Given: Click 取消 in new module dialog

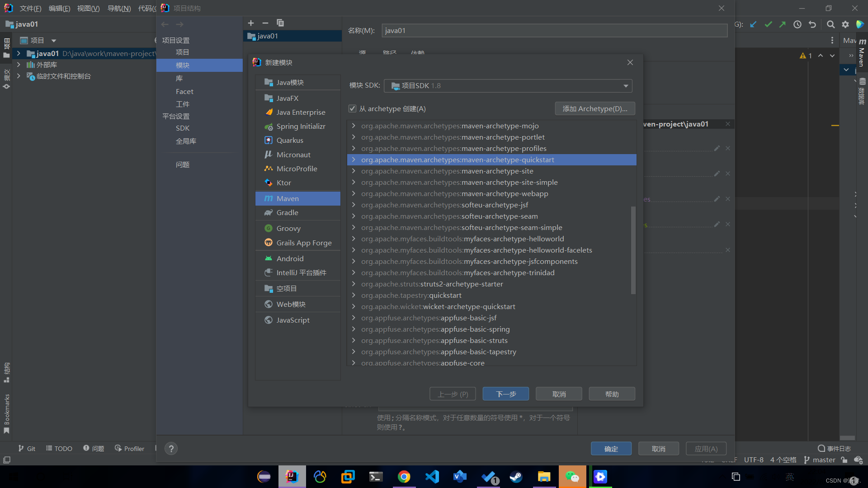Looking at the screenshot, I should 559,394.
